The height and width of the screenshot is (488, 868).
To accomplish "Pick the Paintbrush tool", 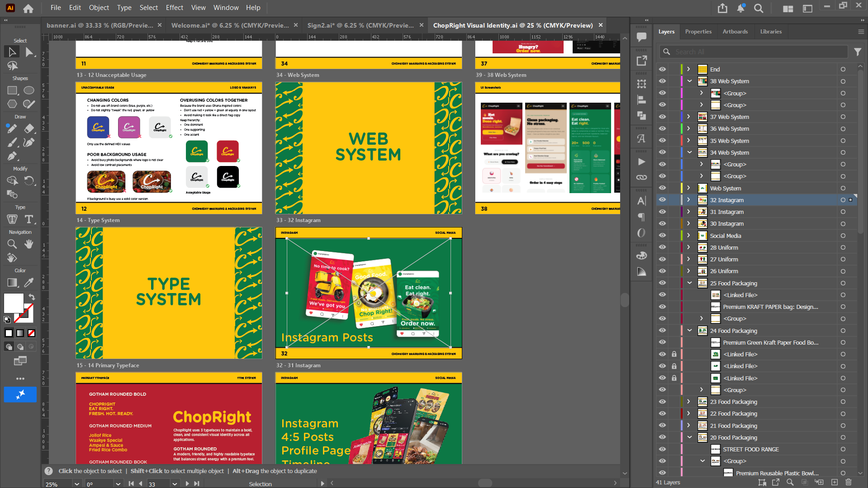I will (x=12, y=143).
